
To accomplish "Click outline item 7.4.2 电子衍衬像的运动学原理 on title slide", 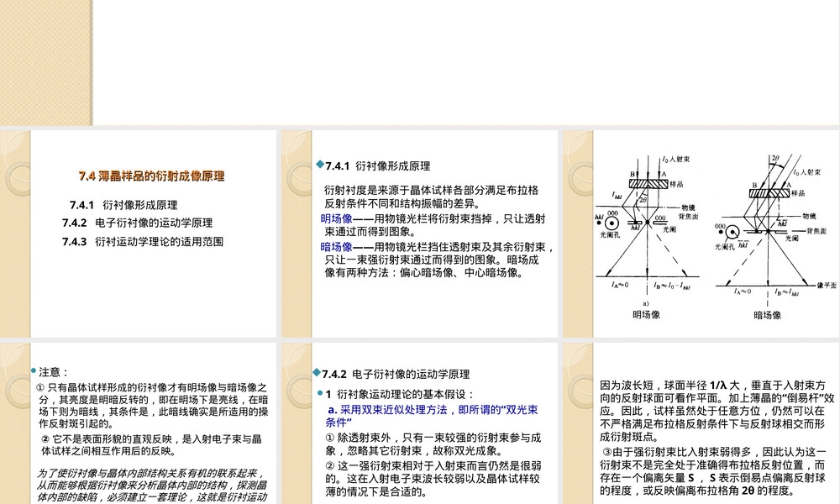I will (137, 223).
